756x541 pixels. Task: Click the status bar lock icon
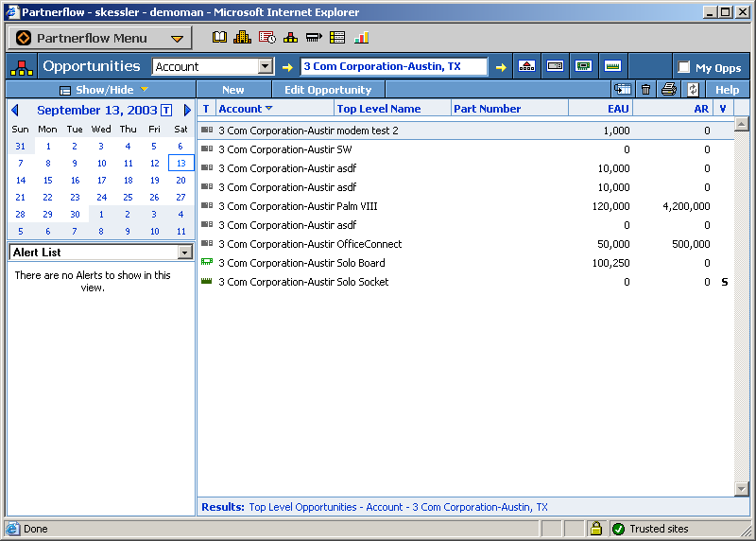pyautogui.click(x=596, y=529)
